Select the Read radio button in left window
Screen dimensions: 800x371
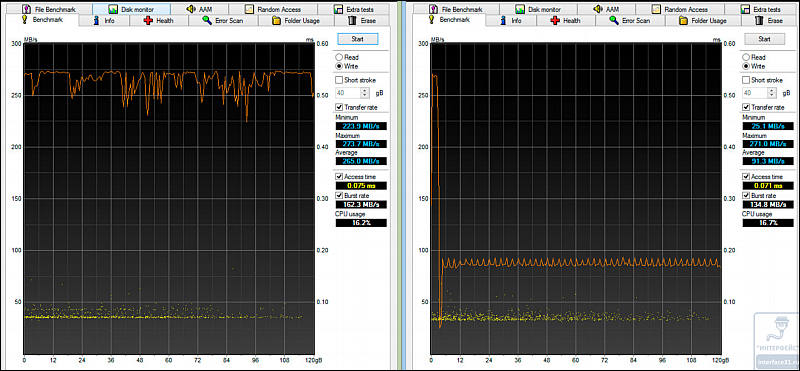pos(338,58)
